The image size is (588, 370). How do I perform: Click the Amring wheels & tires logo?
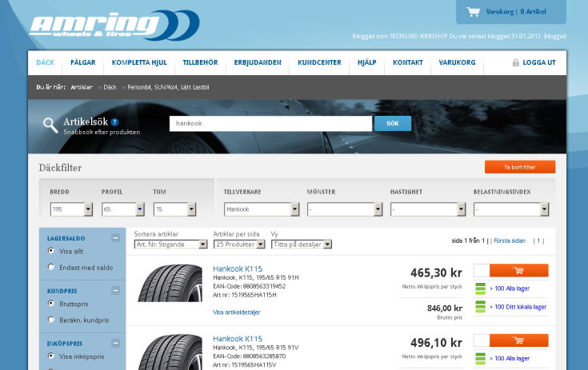coord(114,25)
